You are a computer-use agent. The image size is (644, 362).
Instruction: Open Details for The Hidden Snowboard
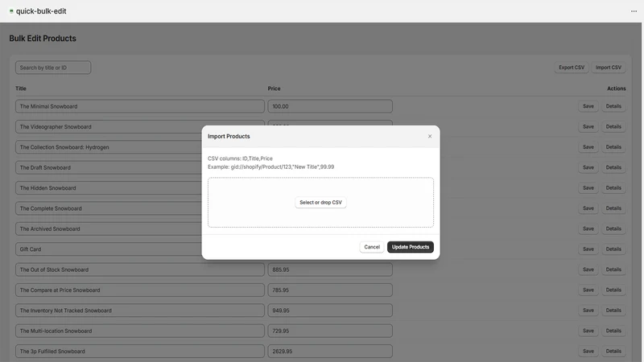tap(613, 188)
